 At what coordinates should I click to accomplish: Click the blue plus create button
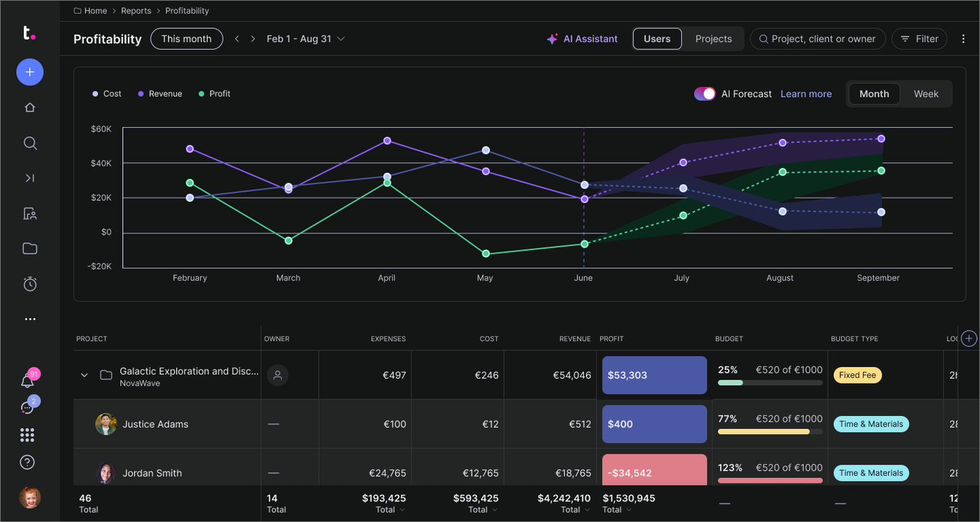29,72
